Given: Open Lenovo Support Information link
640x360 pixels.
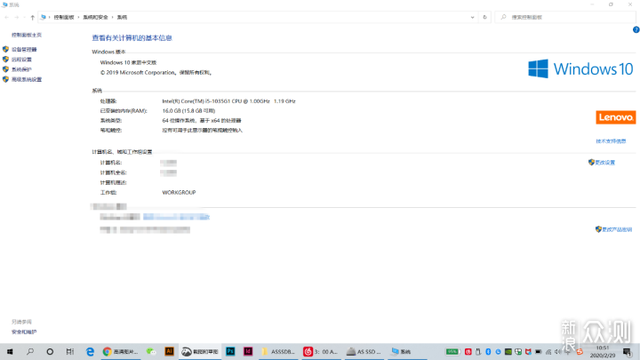Looking at the screenshot, I should 611,141.
